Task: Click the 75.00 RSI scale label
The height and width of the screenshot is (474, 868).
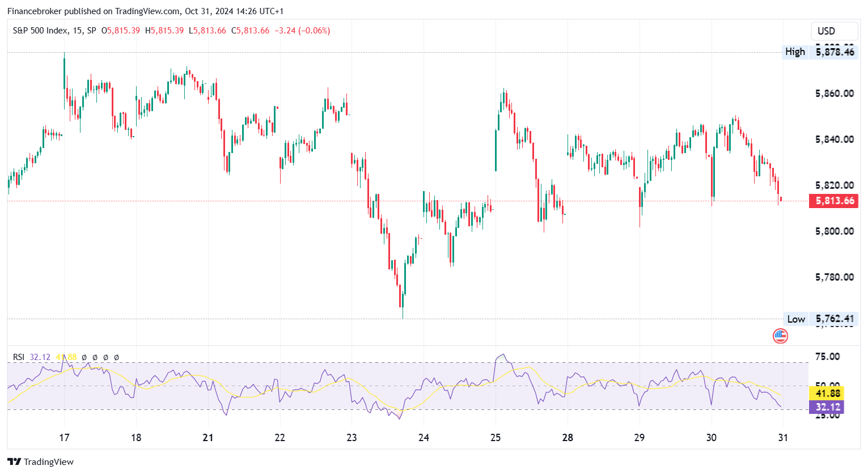Action: tap(827, 357)
